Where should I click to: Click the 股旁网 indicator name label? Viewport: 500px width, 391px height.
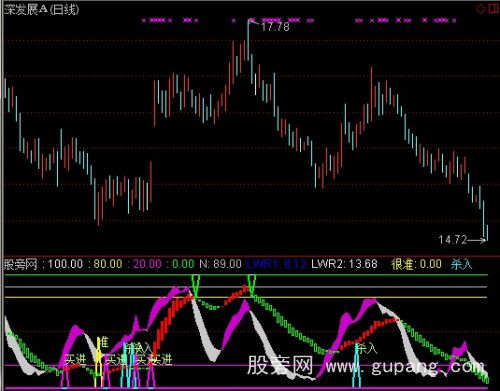(x=21, y=264)
